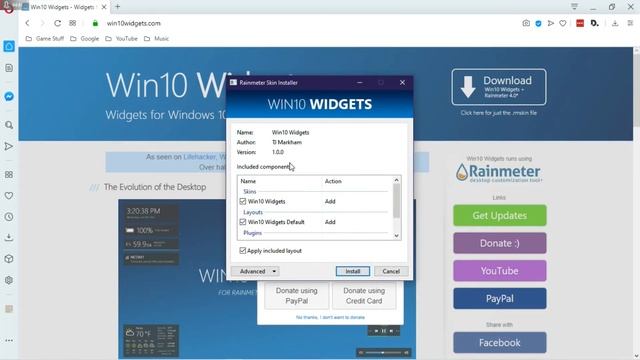Open the Google bookmarks folder

(84, 38)
